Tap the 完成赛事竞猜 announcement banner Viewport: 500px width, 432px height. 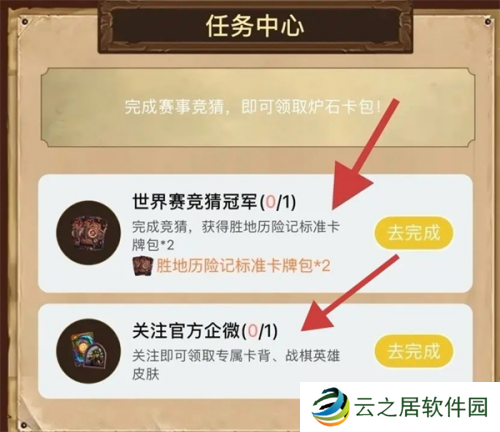258,107
